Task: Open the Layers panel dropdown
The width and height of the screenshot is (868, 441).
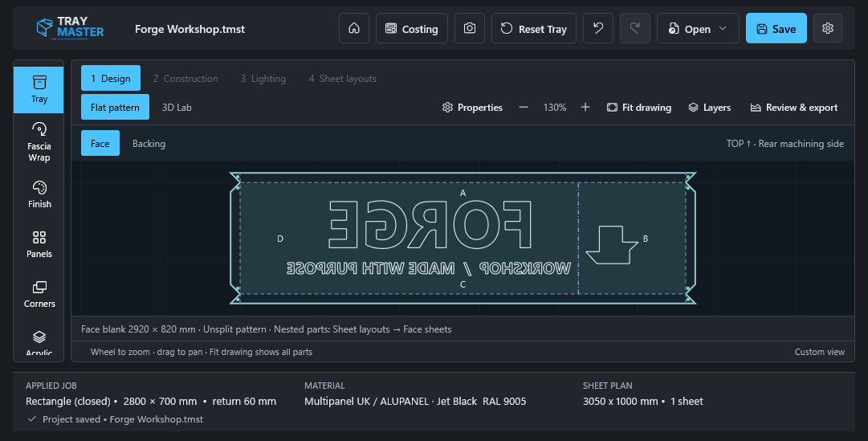Action: click(710, 108)
